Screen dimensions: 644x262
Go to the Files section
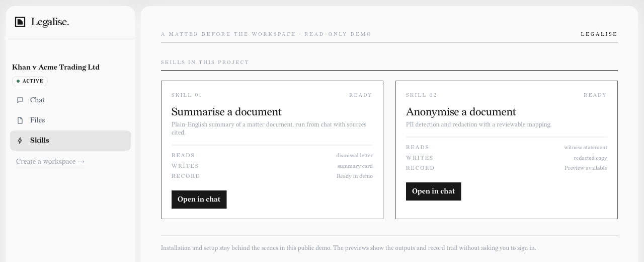point(70,120)
